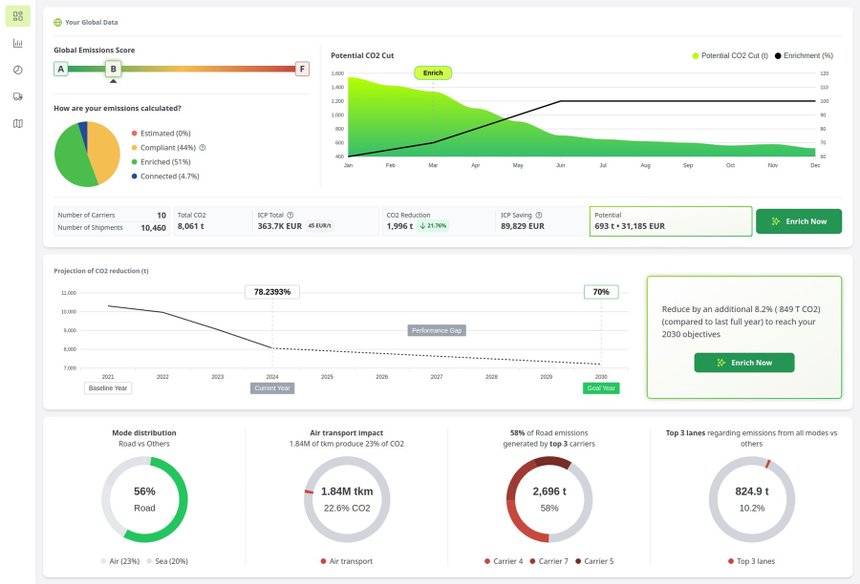This screenshot has width=860, height=584.
Task: Select the Current Year label on projection chart
Action: [x=272, y=388]
